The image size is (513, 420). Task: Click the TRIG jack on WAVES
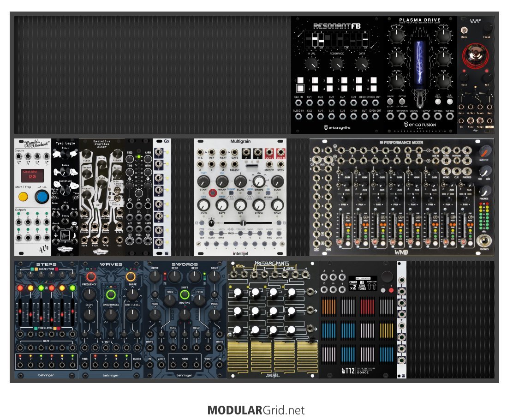85,366
